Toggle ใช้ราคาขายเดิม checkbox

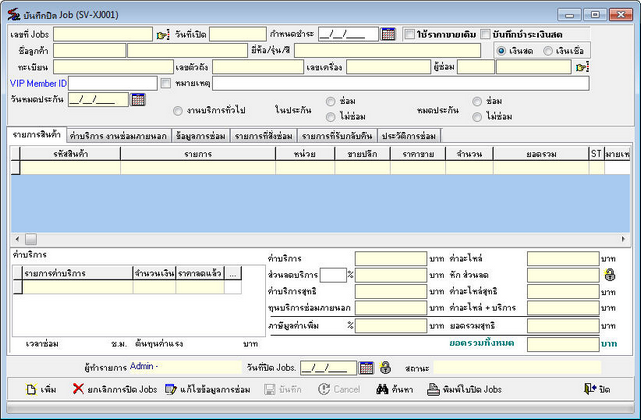pyautogui.click(x=409, y=34)
